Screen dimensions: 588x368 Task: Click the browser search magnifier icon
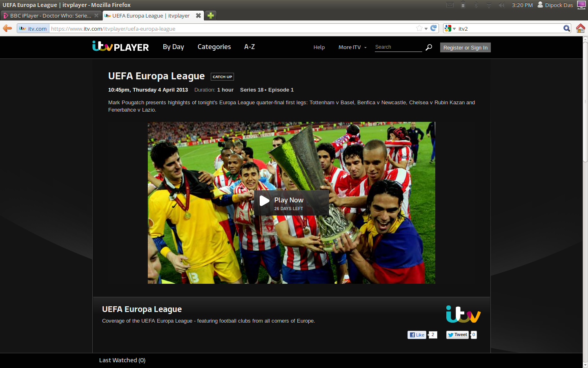566,28
